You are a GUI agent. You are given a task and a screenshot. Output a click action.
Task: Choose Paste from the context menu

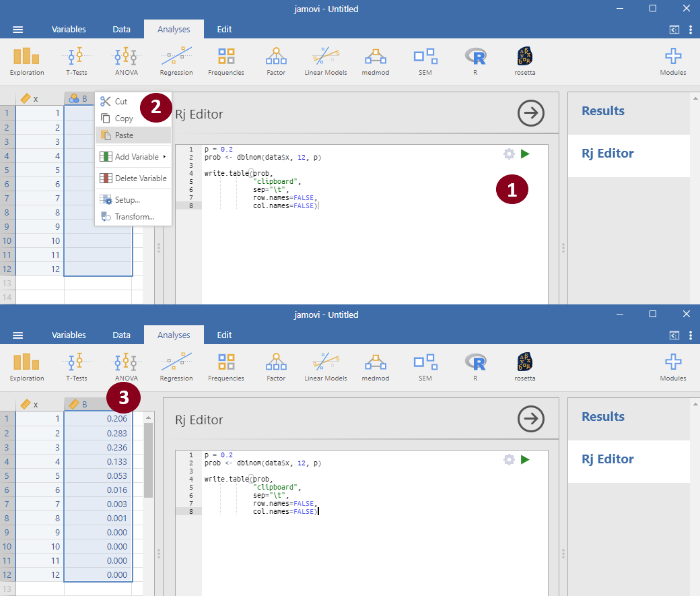tap(133, 135)
